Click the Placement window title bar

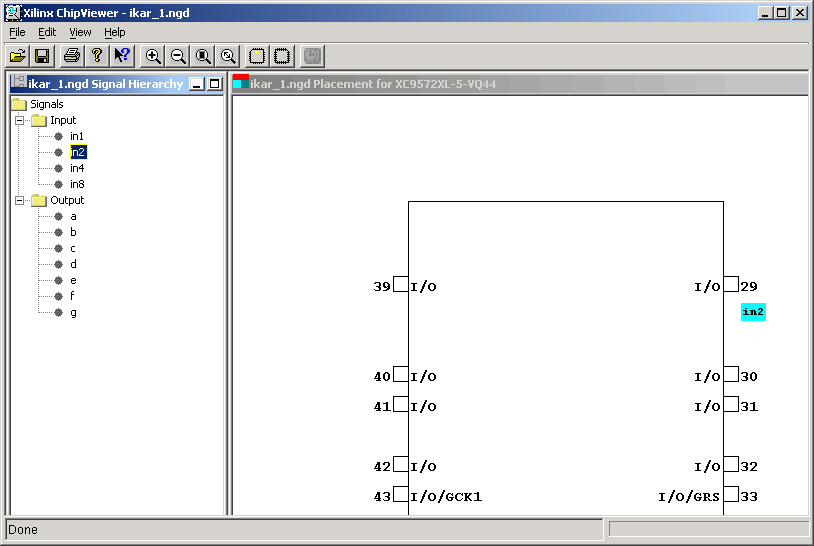click(520, 84)
